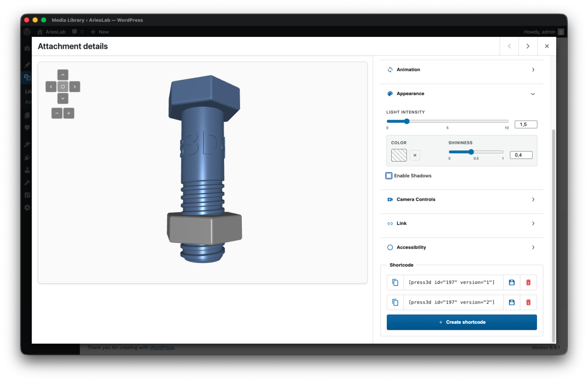
Task: Click the right arrow in viewer controls
Action: coord(75,87)
